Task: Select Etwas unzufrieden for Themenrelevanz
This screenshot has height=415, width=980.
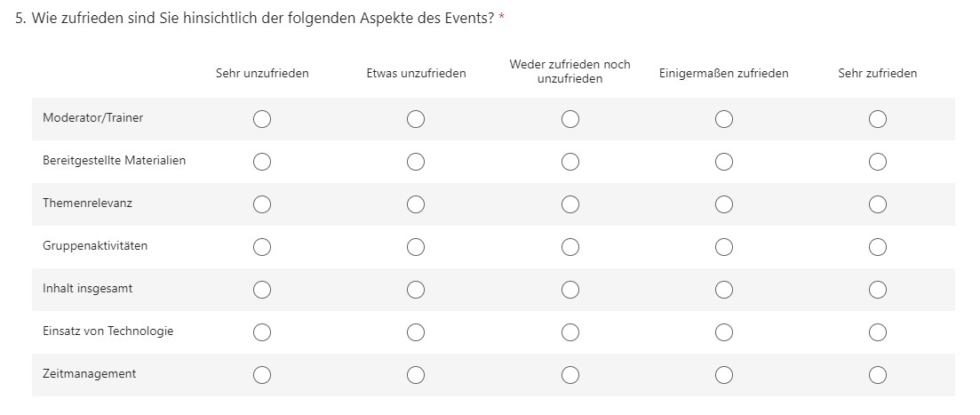Action: [416, 204]
